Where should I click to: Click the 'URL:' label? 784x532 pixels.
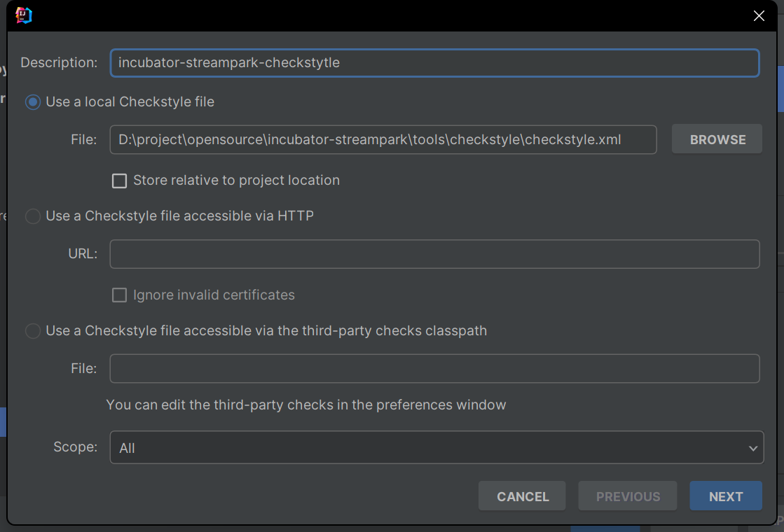tap(83, 253)
